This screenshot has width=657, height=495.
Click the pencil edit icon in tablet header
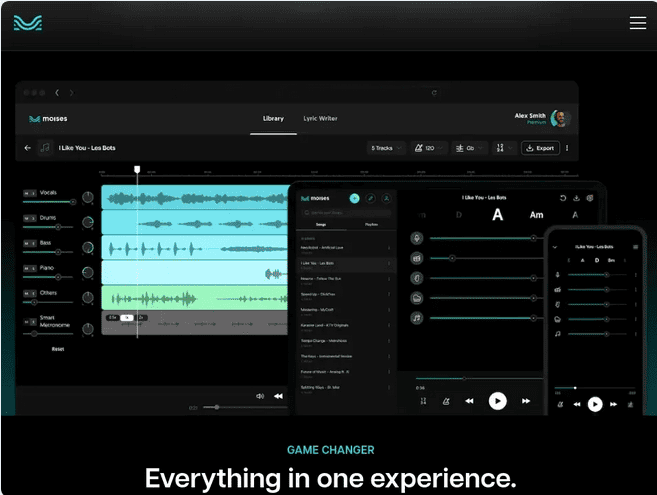tap(370, 198)
